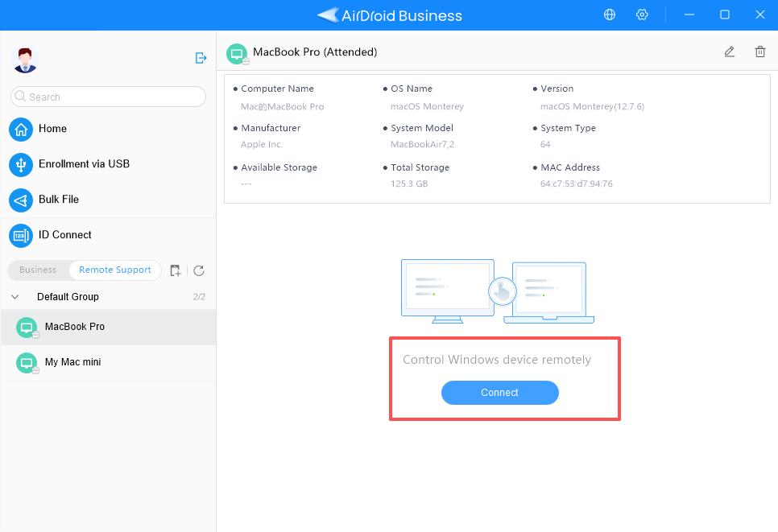The image size is (778, 532).
Task: Click the System Type value 64
Action: [x=545, y=144]
